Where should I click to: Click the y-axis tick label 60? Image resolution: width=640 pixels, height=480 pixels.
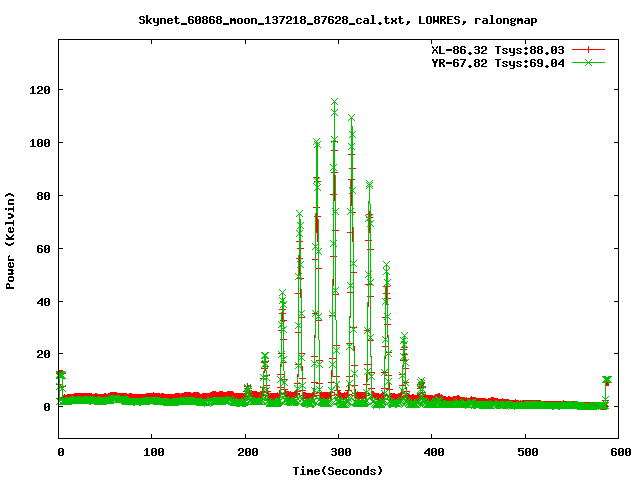point(44,249)
